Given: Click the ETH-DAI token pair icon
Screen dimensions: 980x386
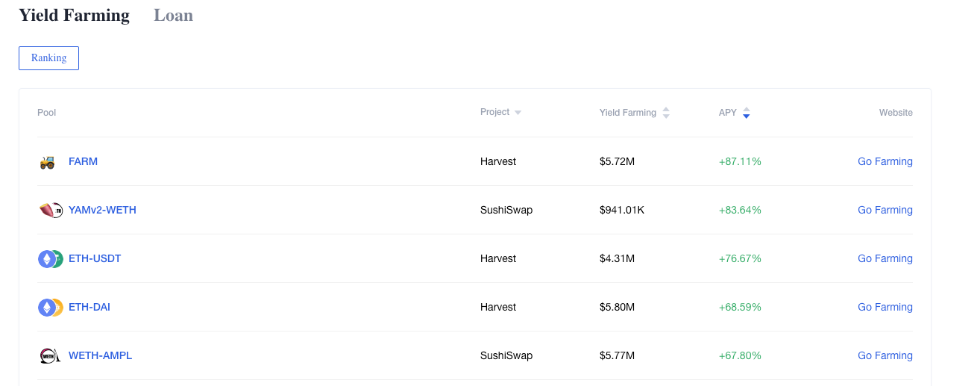Looking at the screenshot, I should (51, 308).
